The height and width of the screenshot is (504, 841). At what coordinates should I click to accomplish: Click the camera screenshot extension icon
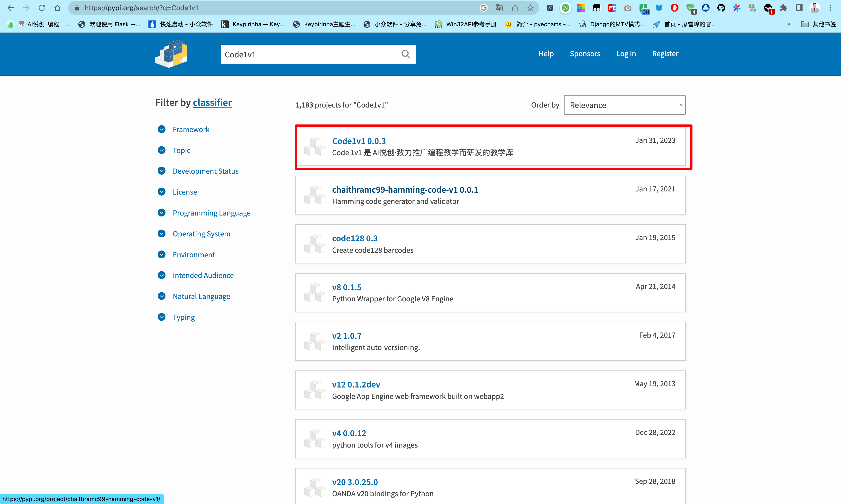628,8
